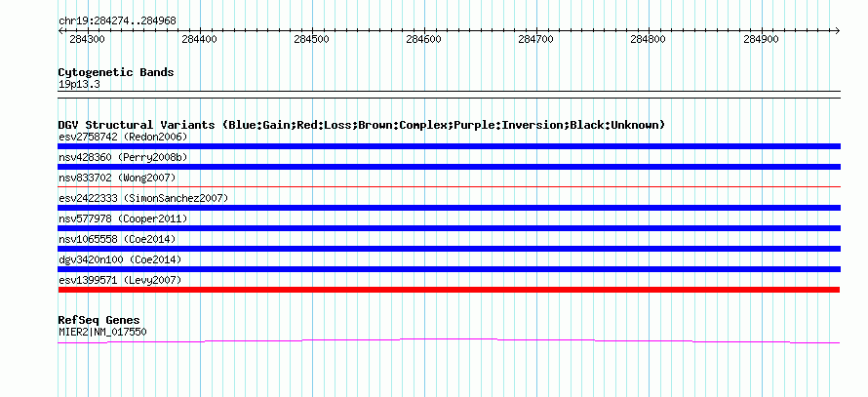The height and width of the screenshot is (397, 868).
Task: Click the blue gain bar for esv2758742
Action: tap(449, 146)
